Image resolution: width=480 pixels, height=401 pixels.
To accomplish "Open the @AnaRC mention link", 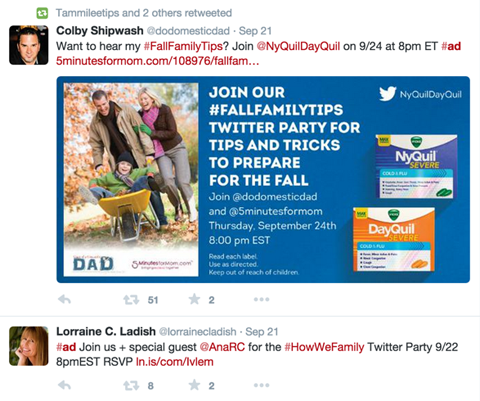I will point(222,347).
